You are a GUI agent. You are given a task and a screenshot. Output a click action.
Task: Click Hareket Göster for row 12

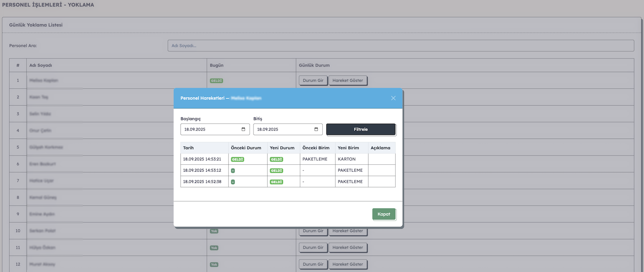coord(347,264)
